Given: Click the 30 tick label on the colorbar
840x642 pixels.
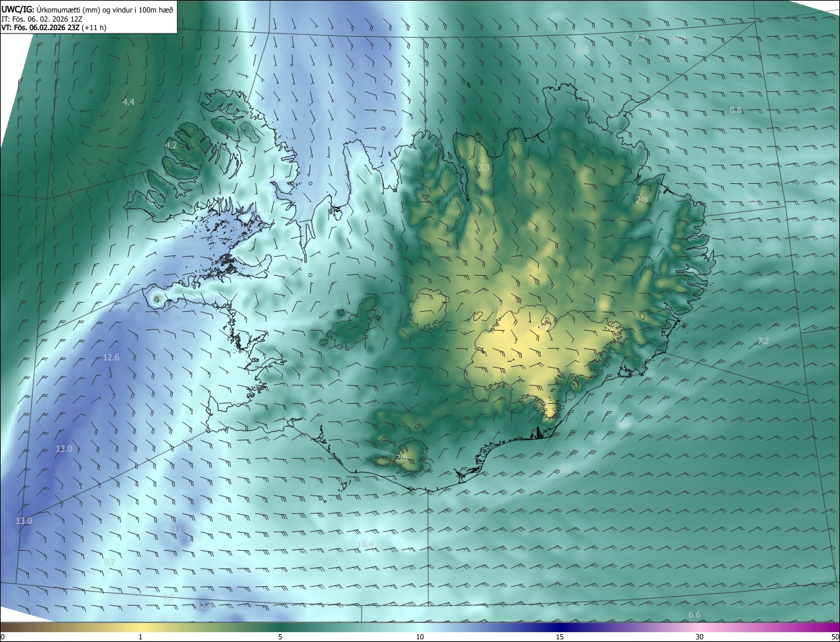Looking at the screenshot, I should coord(700,637).
